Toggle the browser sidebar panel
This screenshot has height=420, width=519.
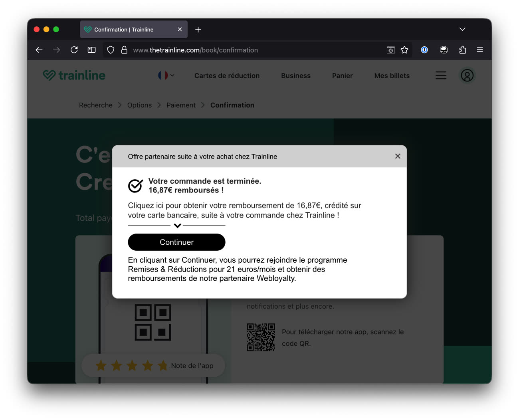pyautogui.click(x=92, y=50)
